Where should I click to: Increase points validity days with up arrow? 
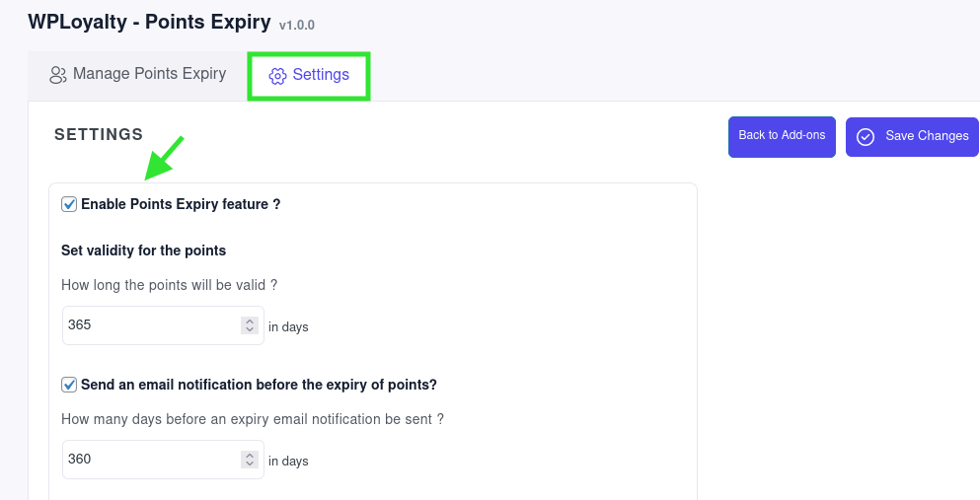tap(250, 321)
